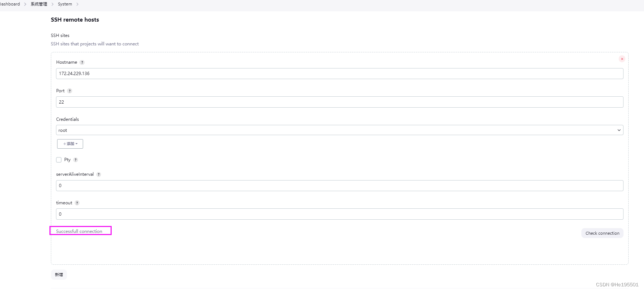Go to the Dashboard breadcrumb

coord(10,4)
